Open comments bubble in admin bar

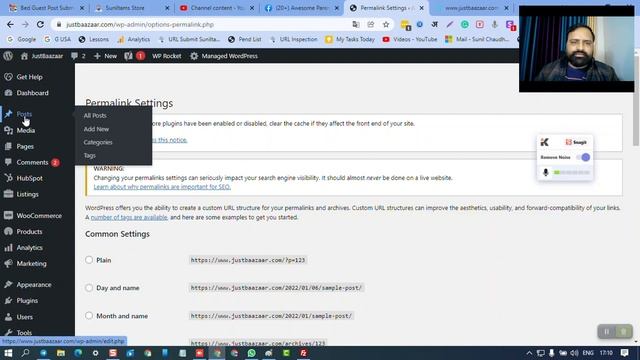coord(78,56)
